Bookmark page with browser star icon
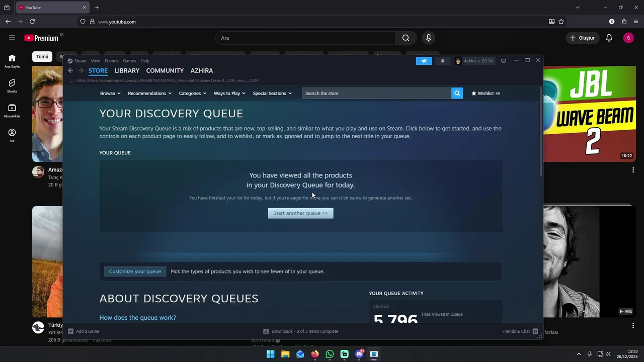 point(561,22)
